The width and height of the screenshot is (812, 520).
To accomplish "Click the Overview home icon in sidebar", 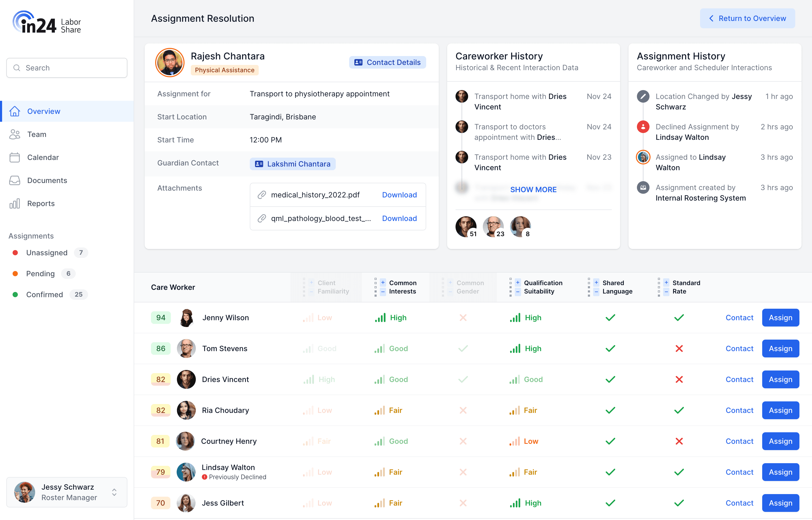I will coord(14,111).
